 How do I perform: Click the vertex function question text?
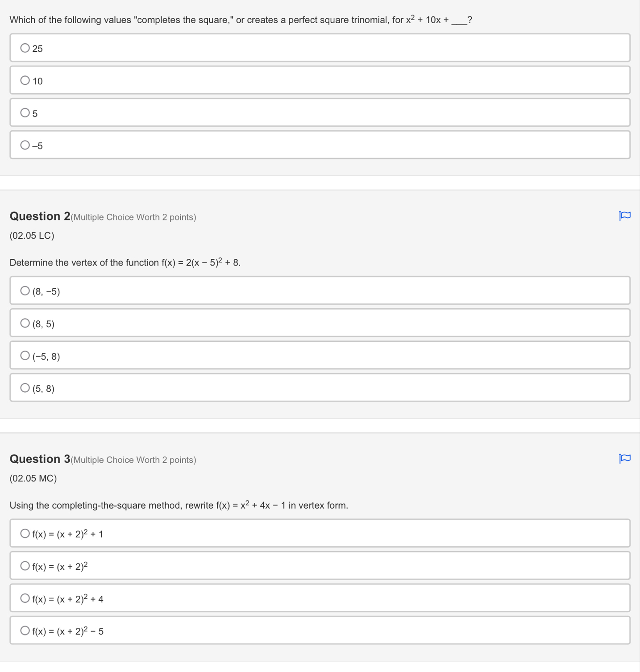tap(125, 262)
